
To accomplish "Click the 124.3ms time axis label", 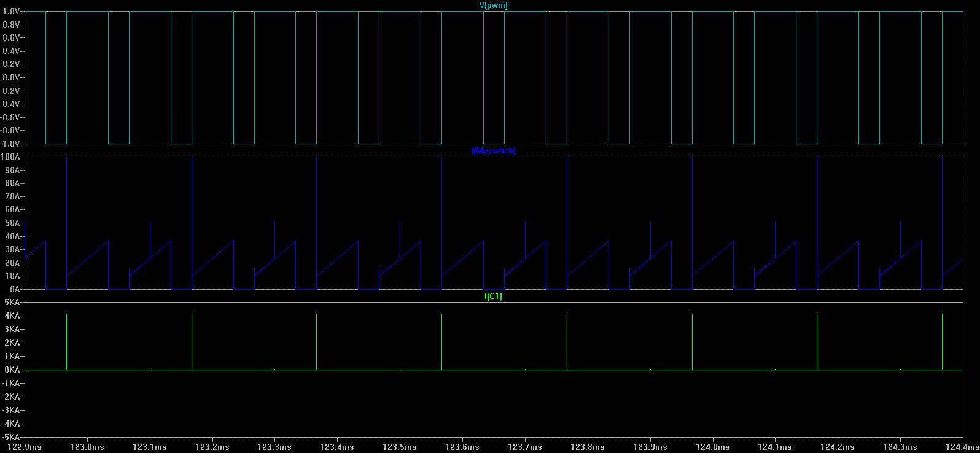I will click(900, 447).
